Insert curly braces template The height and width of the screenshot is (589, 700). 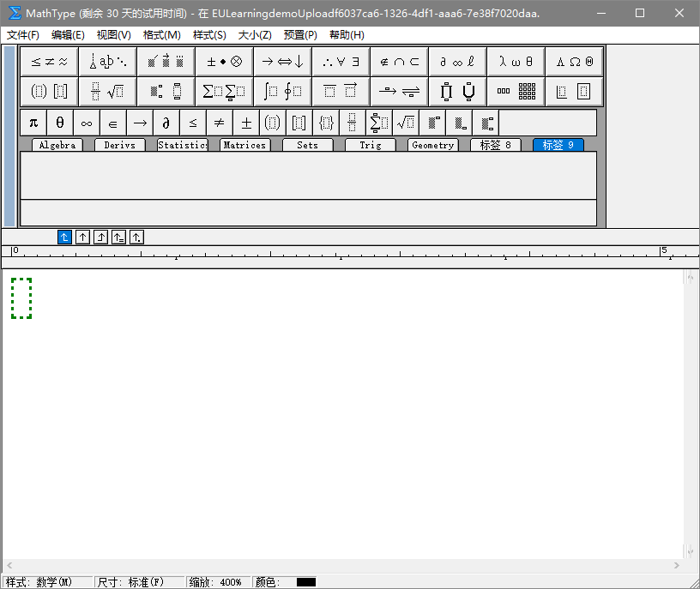326,123
